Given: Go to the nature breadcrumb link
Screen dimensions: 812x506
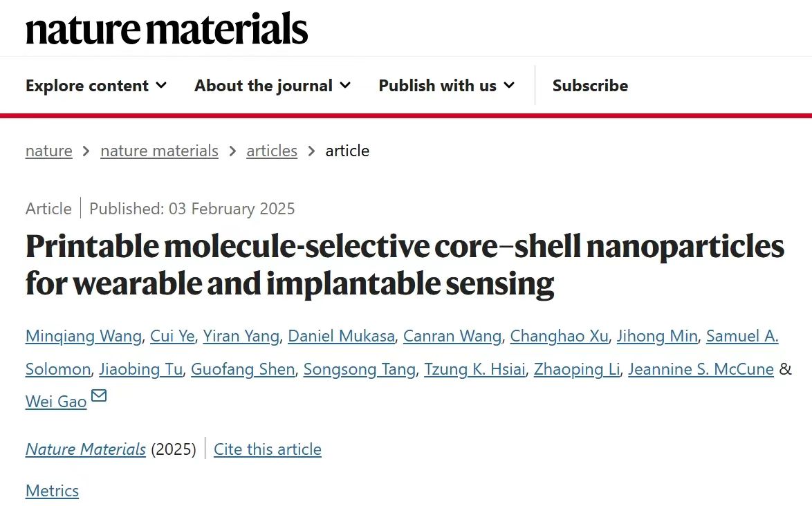Looking at the screenshot, I should [x=48, y=151].
